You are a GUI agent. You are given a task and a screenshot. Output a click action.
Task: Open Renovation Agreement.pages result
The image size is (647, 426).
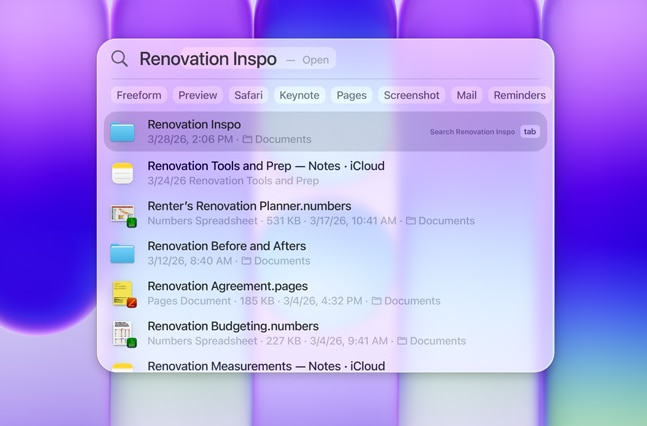coord(227,286)
